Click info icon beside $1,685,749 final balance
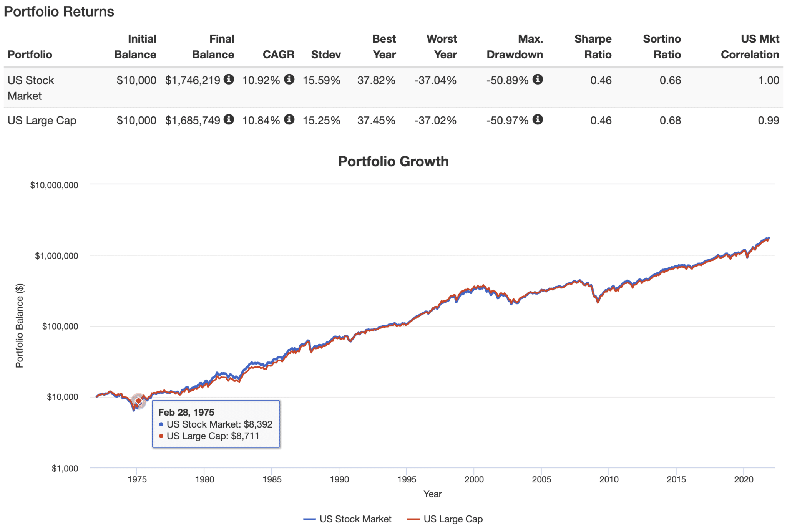 point(229,119)
